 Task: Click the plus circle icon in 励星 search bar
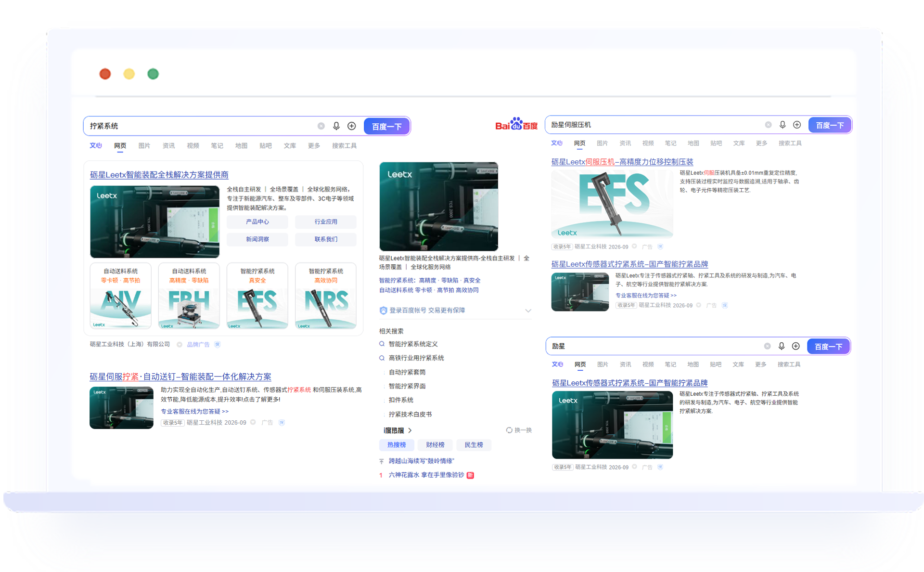click(796, 346)
